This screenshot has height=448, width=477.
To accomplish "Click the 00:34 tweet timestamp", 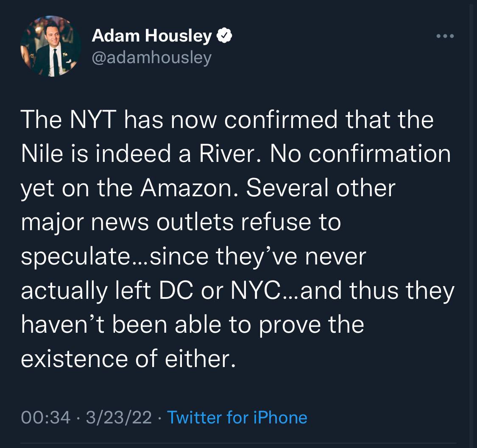I will [45, 417].
